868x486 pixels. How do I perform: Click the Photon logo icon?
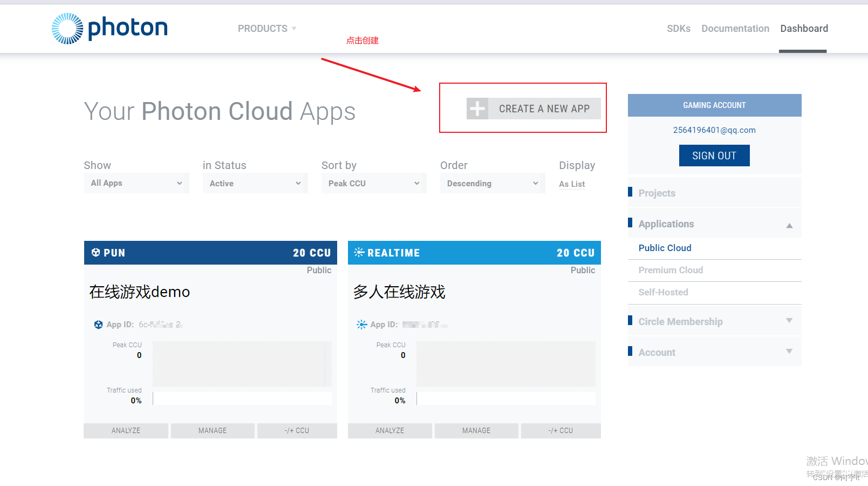point(67,29)
